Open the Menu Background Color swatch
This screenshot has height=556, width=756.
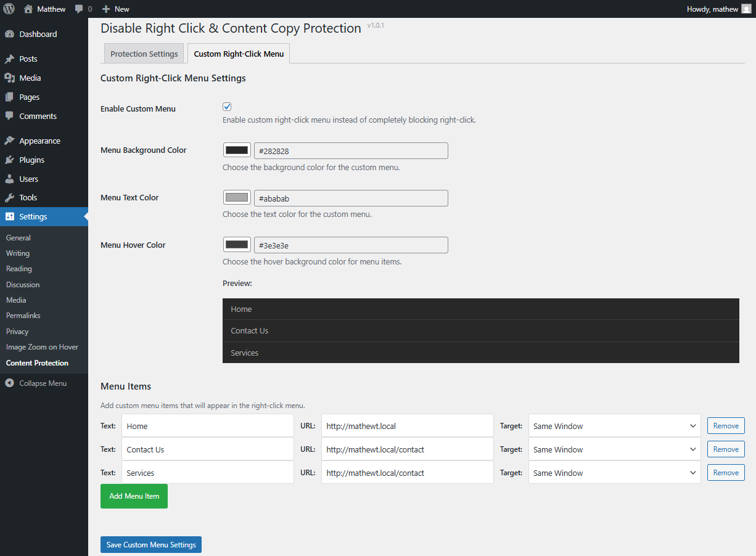coord(237,150)
